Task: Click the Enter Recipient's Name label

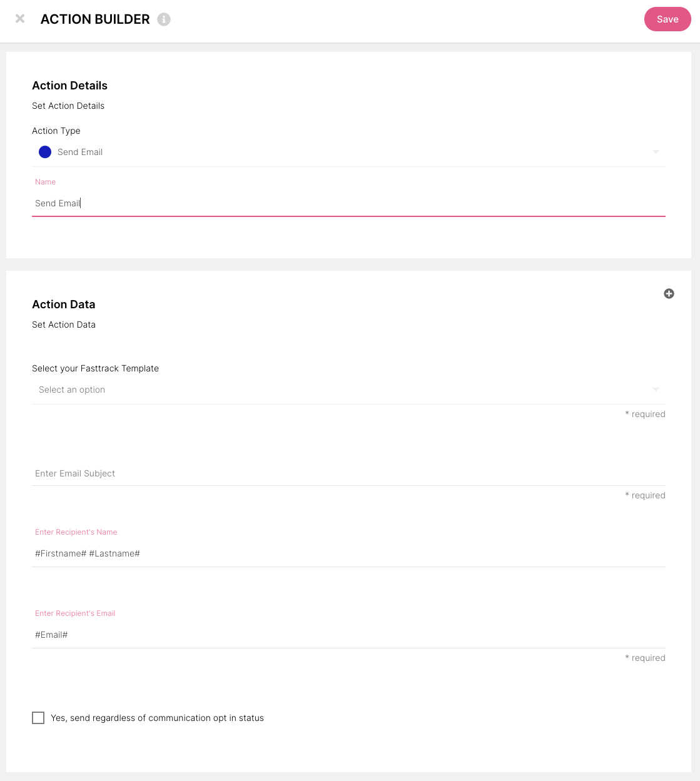Action: pyautogui.click(x=76, y=532)
